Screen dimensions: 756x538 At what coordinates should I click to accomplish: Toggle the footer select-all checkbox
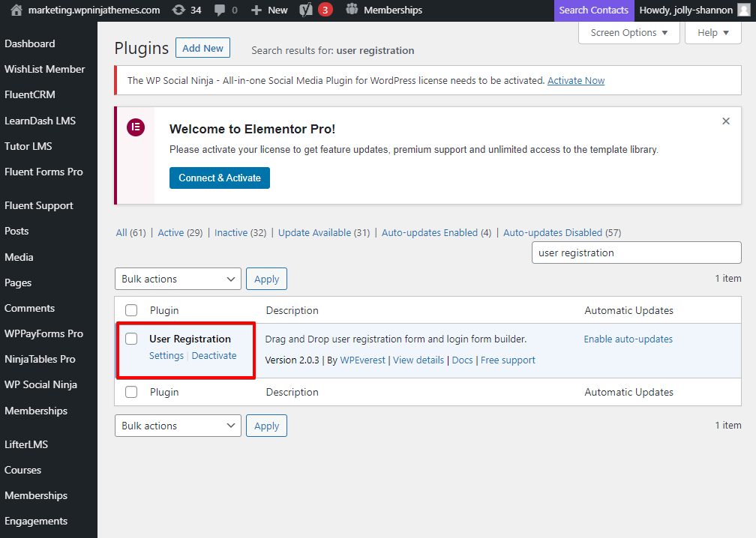click(131, 392)
